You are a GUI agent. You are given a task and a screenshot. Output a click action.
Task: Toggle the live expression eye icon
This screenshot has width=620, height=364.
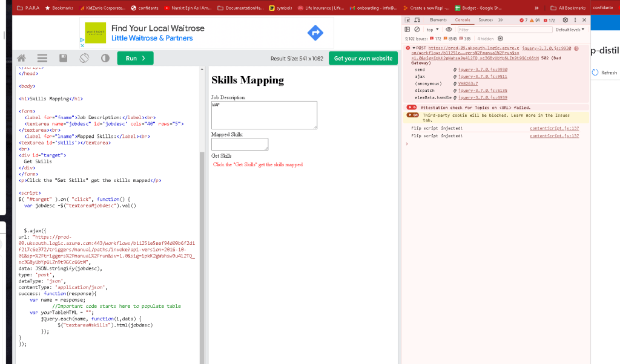tap(449, 30)
